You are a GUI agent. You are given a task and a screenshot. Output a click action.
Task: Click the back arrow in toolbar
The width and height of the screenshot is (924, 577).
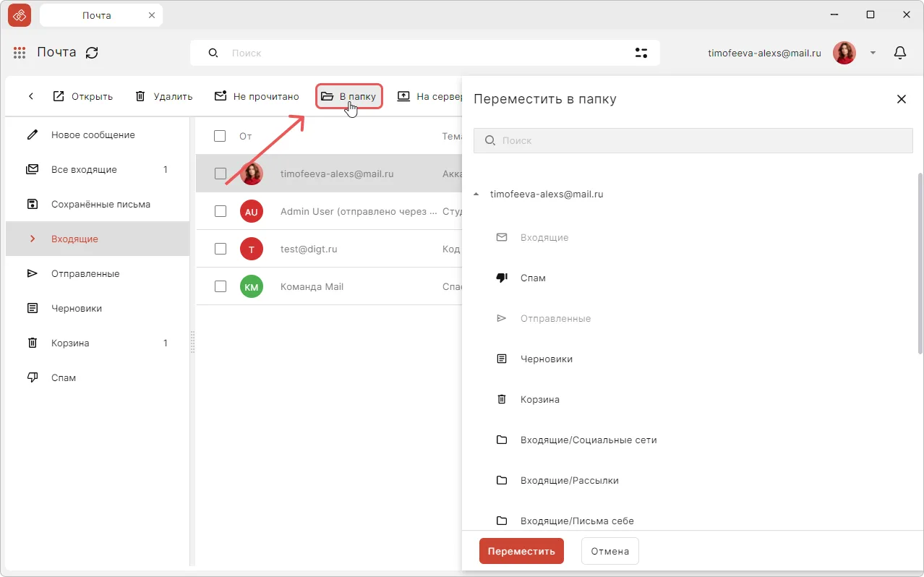coord(31,97)
